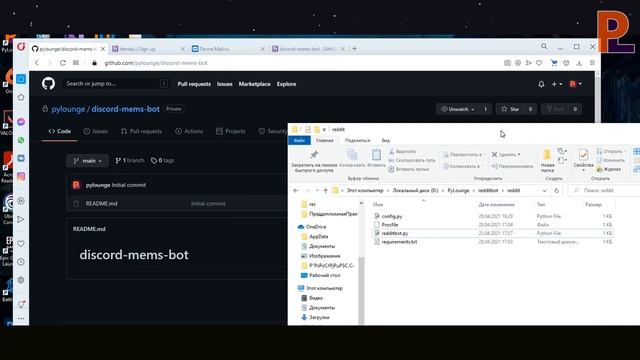Screen dimensions: 640x360
Task: Switch to the Projects tab
Action: pos(231,131)
